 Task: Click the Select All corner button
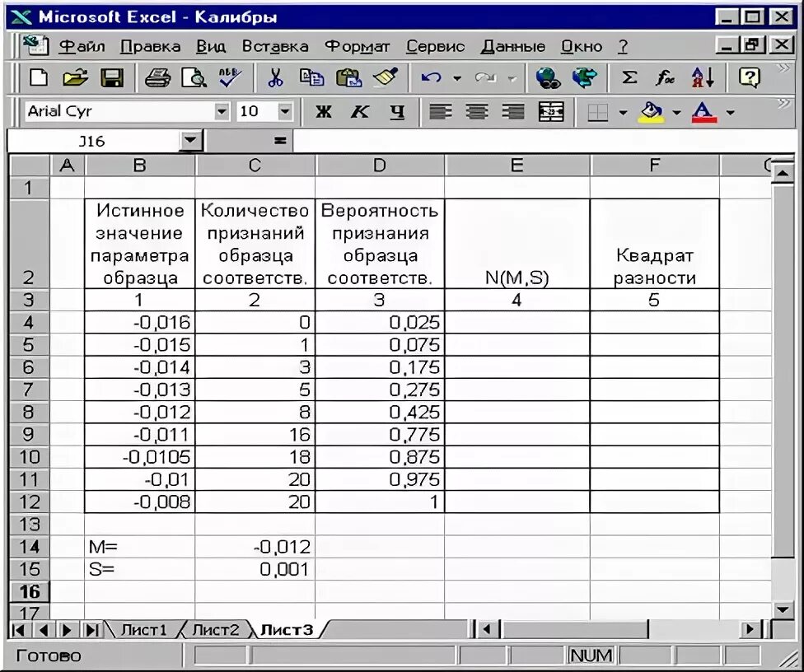[x=29, y=165]
